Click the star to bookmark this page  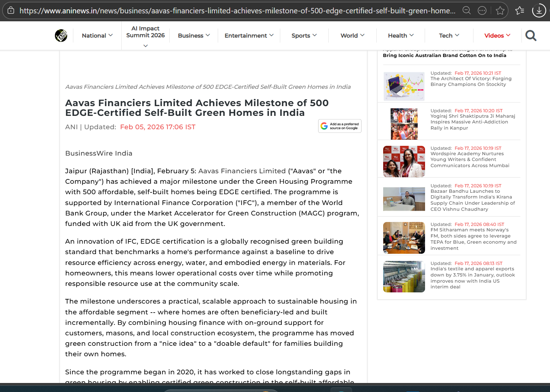click(500, 10)
